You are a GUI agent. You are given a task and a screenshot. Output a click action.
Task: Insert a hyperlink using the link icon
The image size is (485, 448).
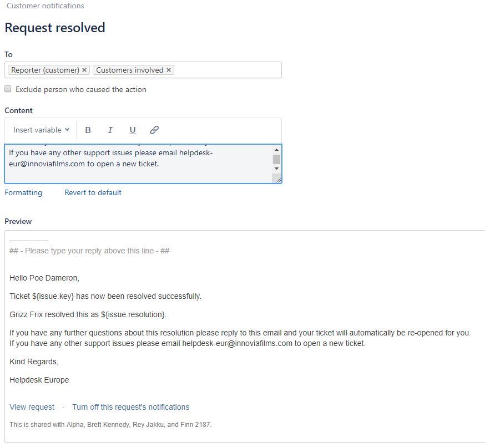[154, 130]
